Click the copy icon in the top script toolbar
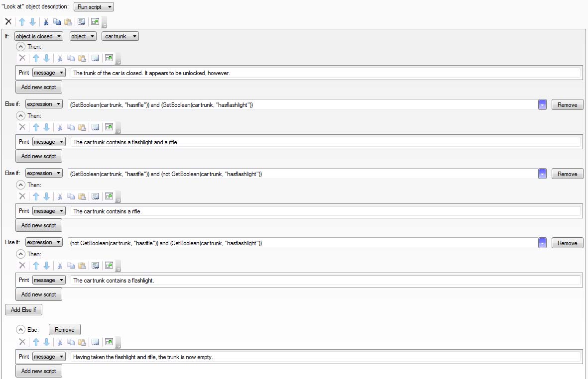 pos(57,22)
